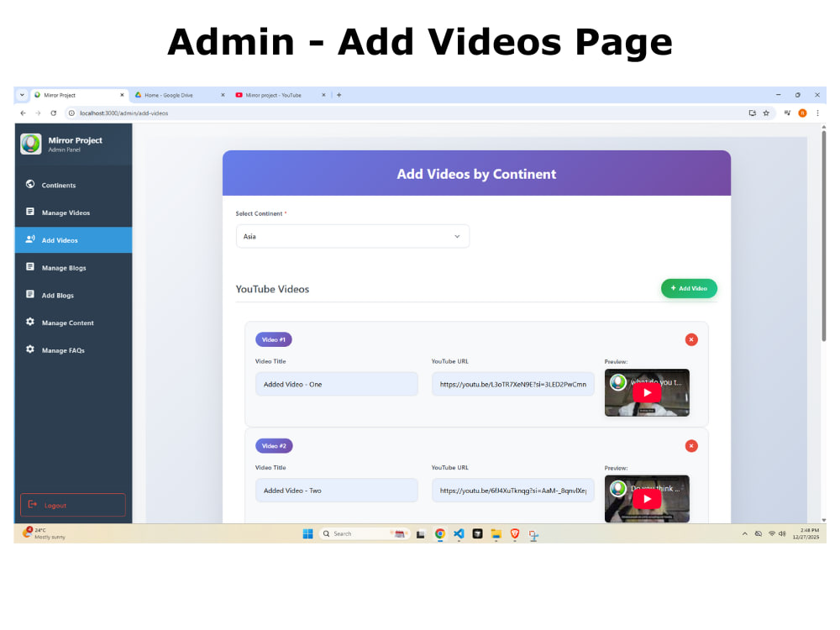Reload the current page
Image resolution: width=840 pixels, height=630 pixels.
pos(54,113)
